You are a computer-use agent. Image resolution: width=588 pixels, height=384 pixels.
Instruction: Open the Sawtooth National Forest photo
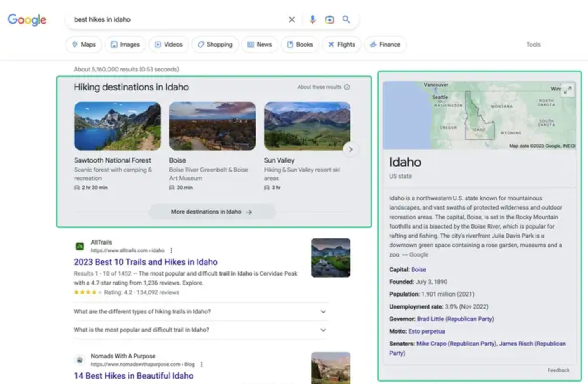pyautogui.click(x=118, y=126)
